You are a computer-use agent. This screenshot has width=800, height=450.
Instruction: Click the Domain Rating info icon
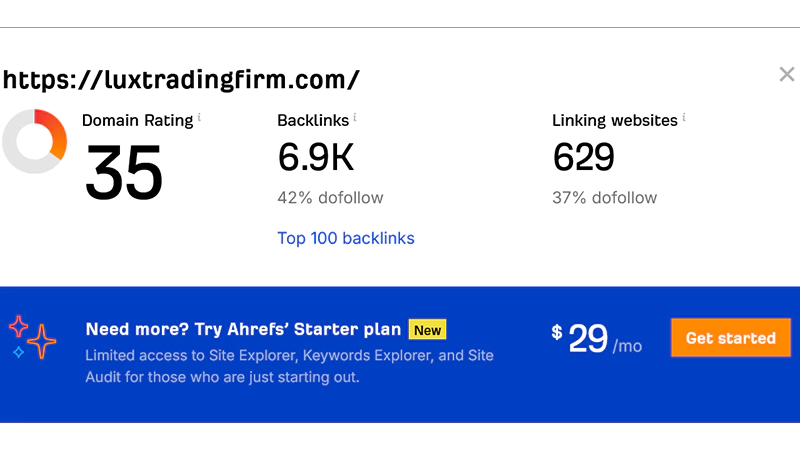199,118
